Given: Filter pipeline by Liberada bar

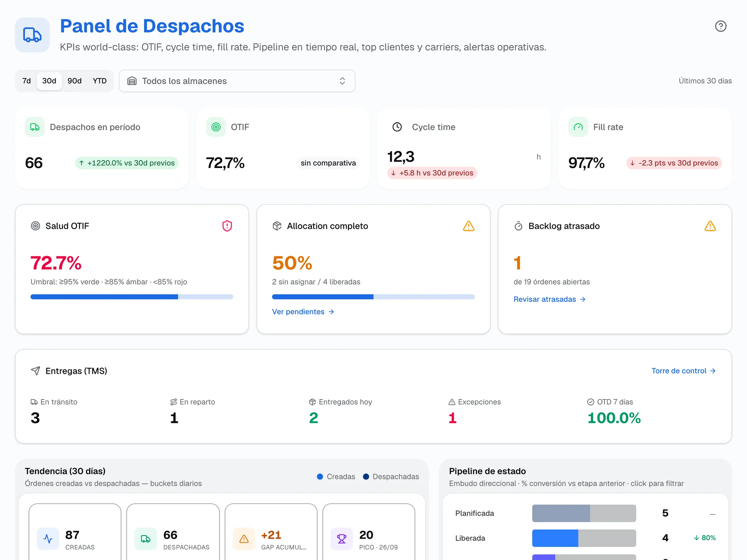Looking at the screenshot, I should (584, 538).
